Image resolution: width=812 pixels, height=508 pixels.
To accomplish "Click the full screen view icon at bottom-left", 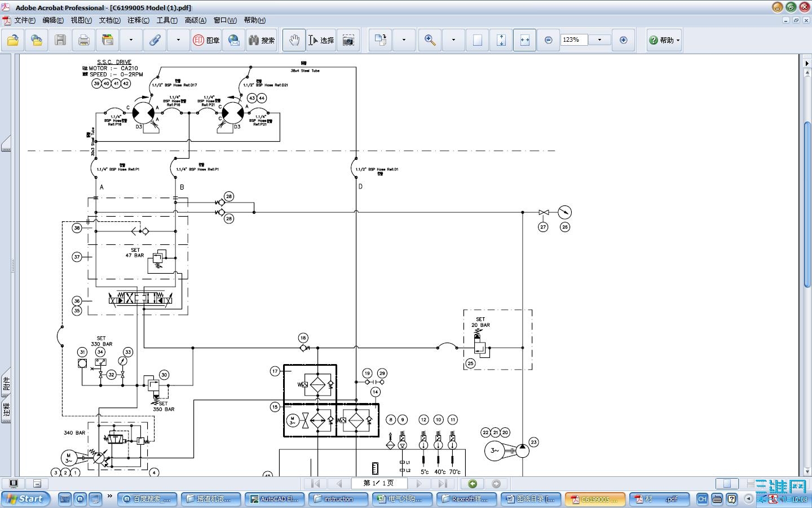I will point(14,484).
